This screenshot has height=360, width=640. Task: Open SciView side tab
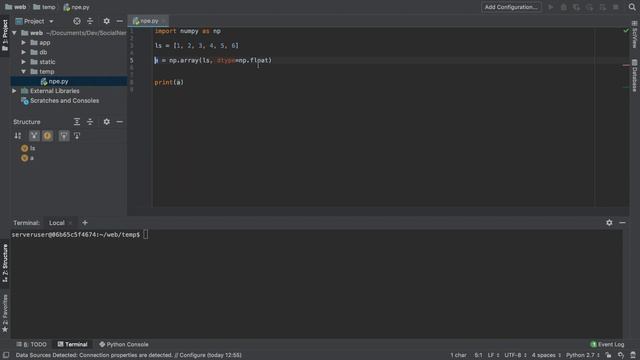click(x=634, y=34)
